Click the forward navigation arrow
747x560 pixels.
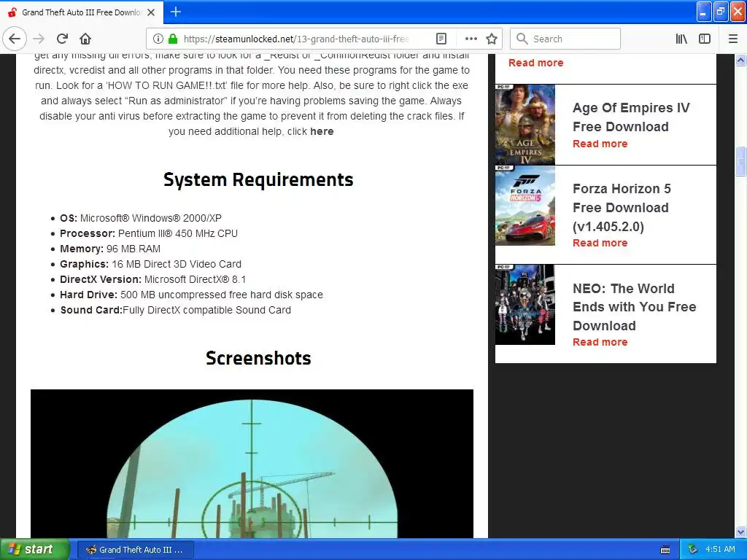coord(39,39)
